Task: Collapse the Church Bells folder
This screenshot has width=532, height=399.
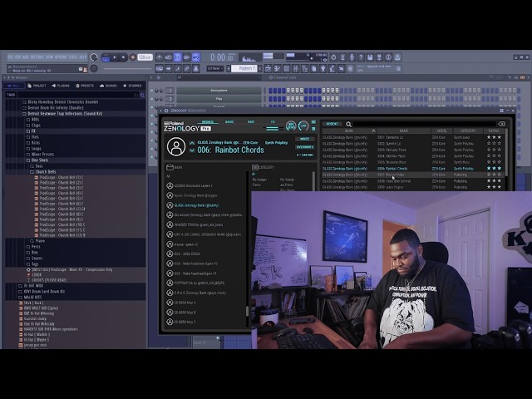Action: (43, 172)
